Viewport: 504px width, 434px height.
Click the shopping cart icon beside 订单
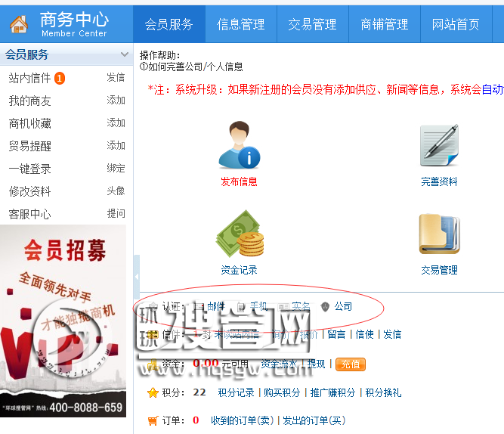pos(153,420)
